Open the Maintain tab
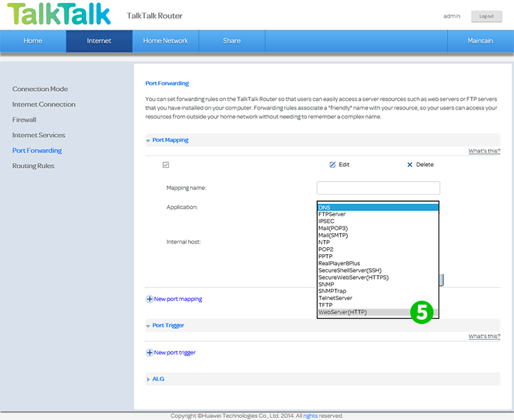The height and width of the screenshot is (420, 514). point(480,41)
